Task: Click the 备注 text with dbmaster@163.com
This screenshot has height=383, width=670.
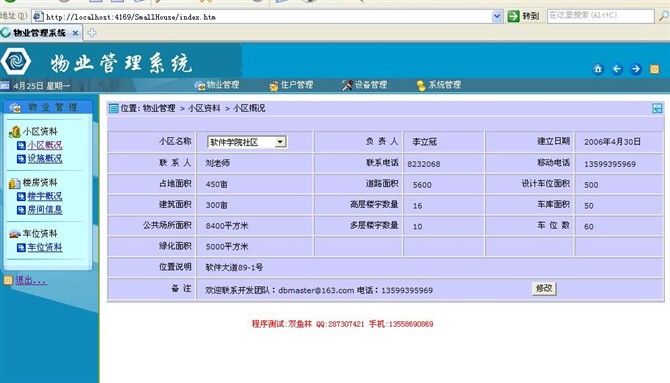Action: [319, 290]
